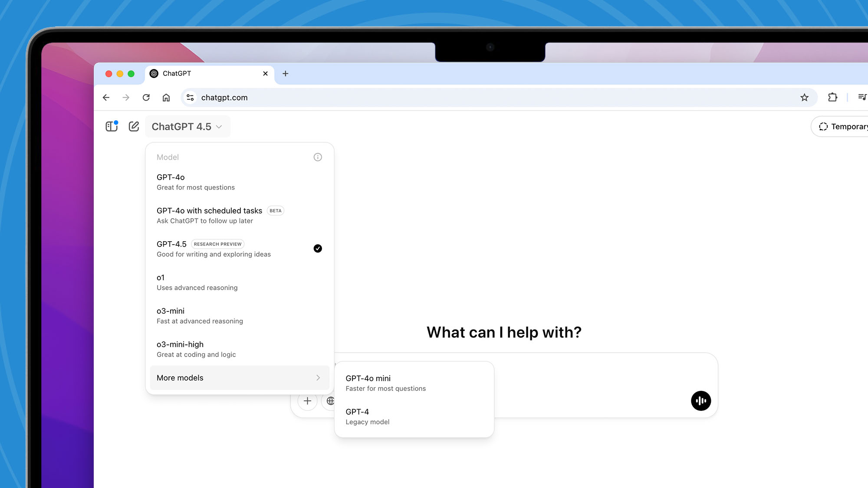Click the chatgpt.com address bar

pyautogui.click(x=499, y=98)
